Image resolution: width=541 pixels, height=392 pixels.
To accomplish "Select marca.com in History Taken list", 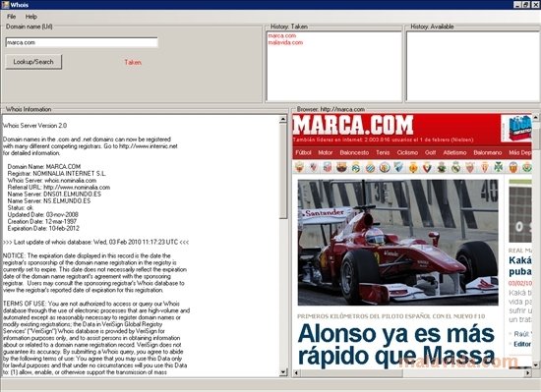I will point(282,35).
